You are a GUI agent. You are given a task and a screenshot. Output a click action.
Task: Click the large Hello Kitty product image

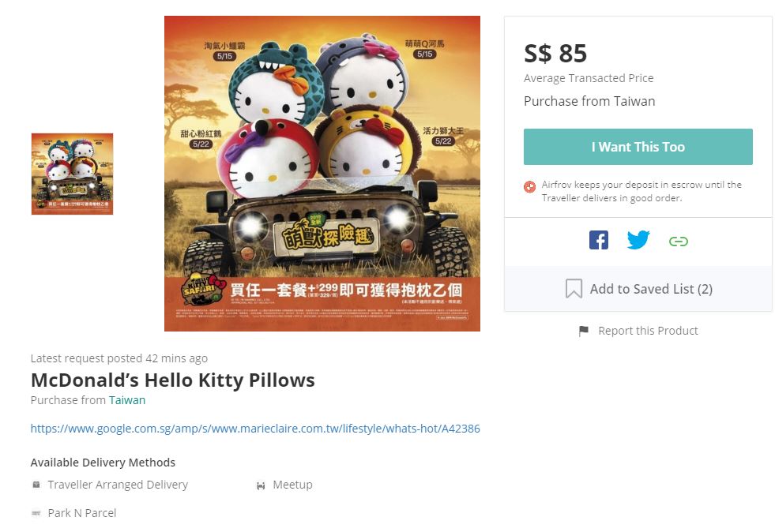(x=322, y=174)
